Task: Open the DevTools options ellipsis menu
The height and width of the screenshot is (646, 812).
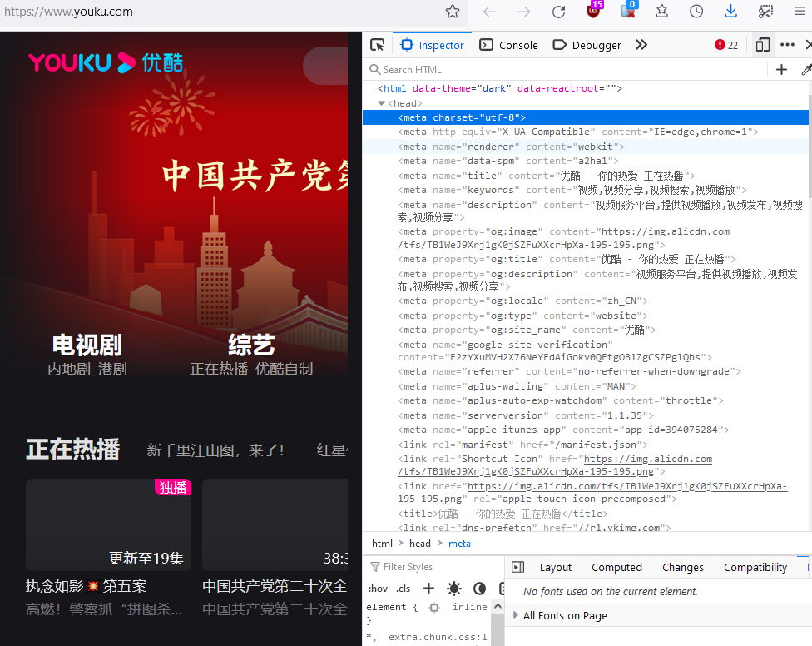Action: (787, 45)
